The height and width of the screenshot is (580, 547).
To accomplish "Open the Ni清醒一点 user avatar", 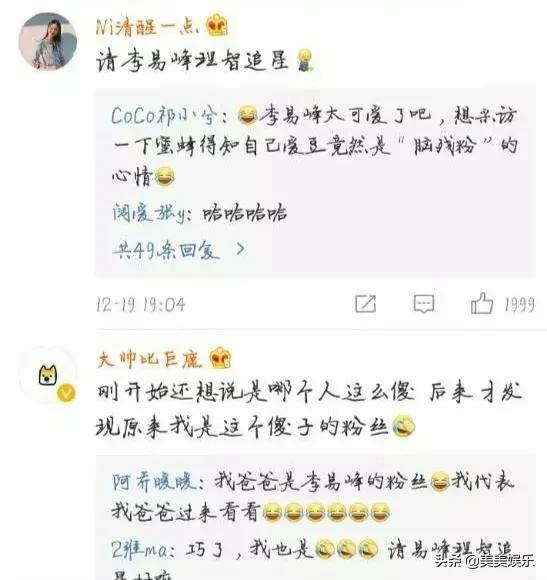I will pos(47,41).
